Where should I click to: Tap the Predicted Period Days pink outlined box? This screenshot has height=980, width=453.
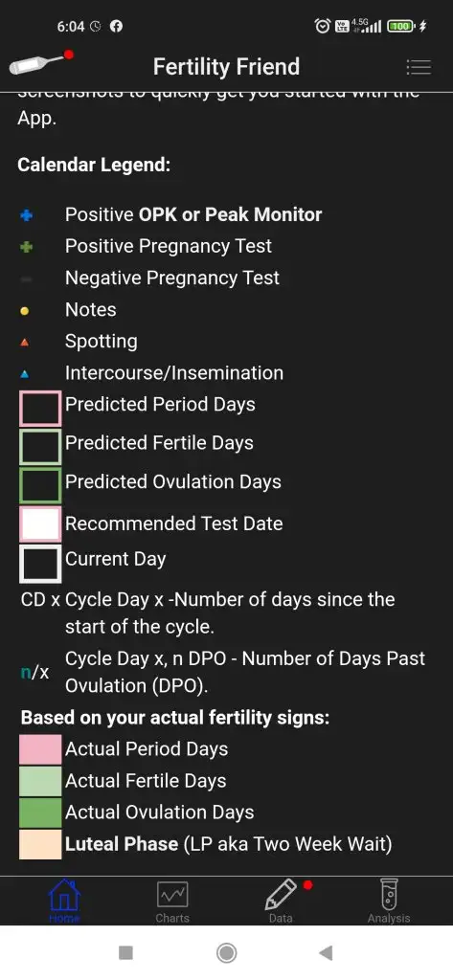click(x=40, y=408)
